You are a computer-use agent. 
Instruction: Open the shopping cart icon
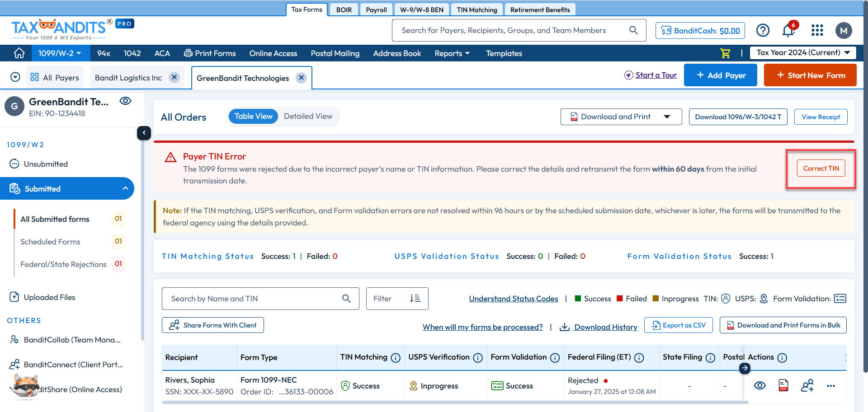coord(725,53)
